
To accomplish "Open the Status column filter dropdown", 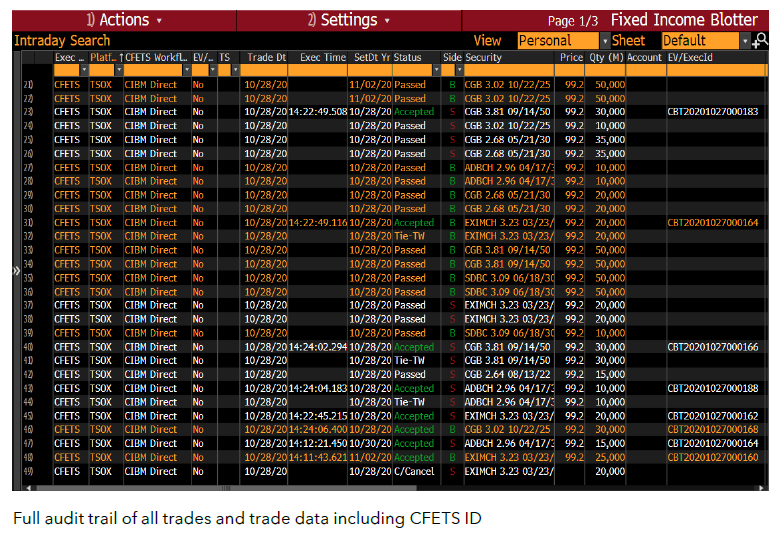I will 436,70.
